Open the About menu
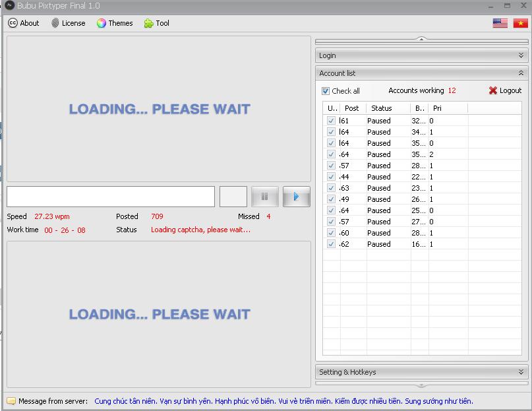Screen dimensions: 532x411 pos(24,23)
